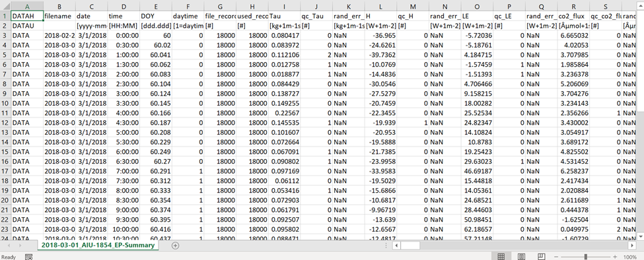Switch to Page Layout view icon

(x=521, y=257)
